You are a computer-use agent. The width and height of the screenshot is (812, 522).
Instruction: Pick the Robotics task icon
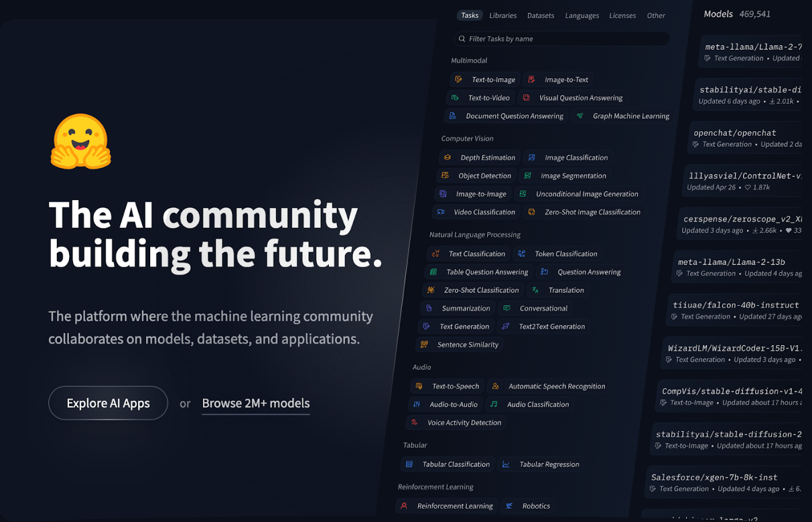pyautogui.click(x=509, y=506)
